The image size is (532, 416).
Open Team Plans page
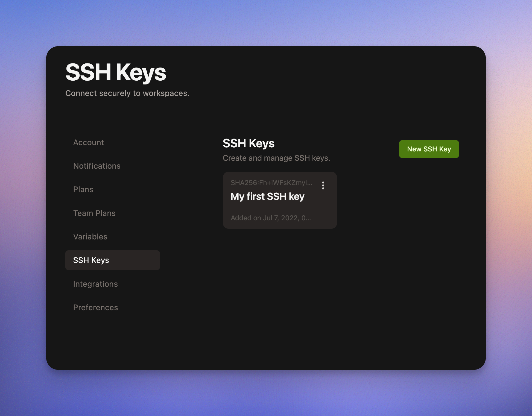(x=94, y=213)
